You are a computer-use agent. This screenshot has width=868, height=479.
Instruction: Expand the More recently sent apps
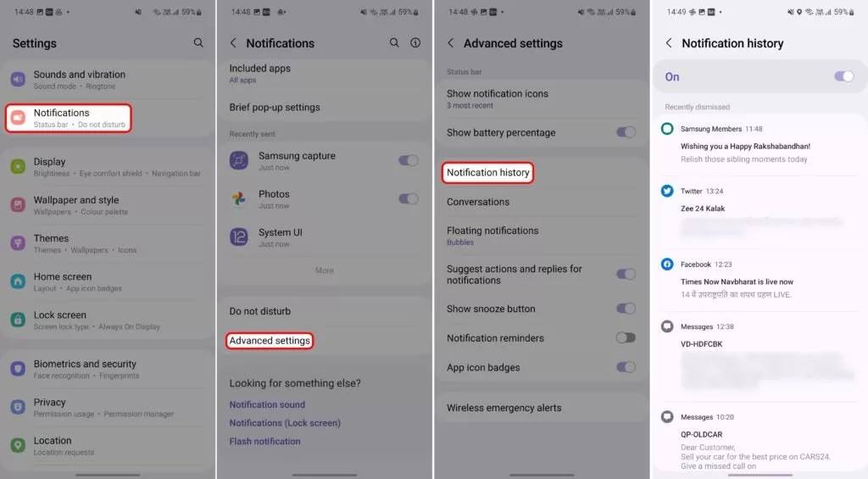(325, 270)
